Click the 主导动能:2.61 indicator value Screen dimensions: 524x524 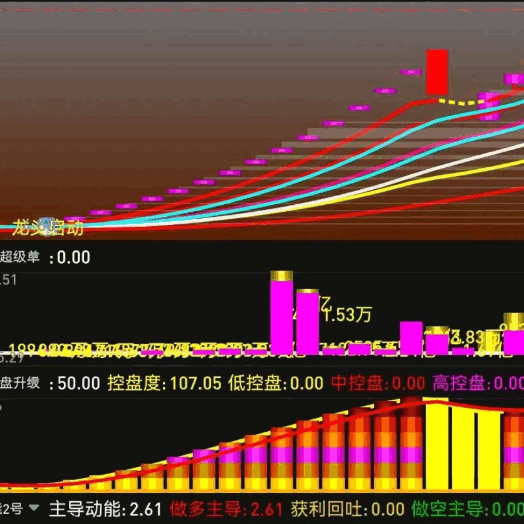click(x=106, y=509)
